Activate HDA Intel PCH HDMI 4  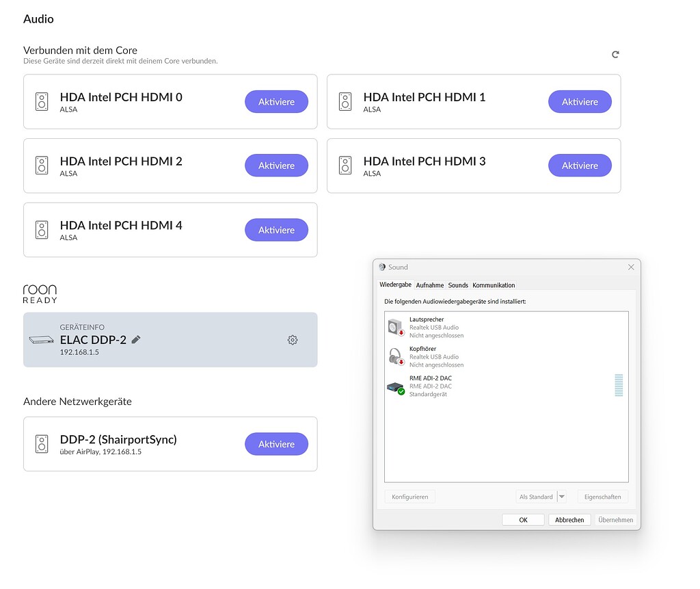click(276, 230)
